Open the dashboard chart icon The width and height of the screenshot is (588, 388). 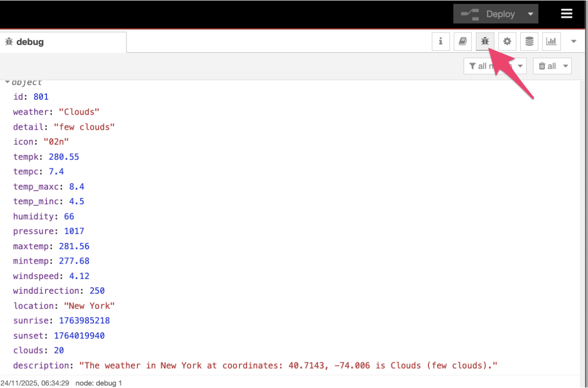point(551,41)
